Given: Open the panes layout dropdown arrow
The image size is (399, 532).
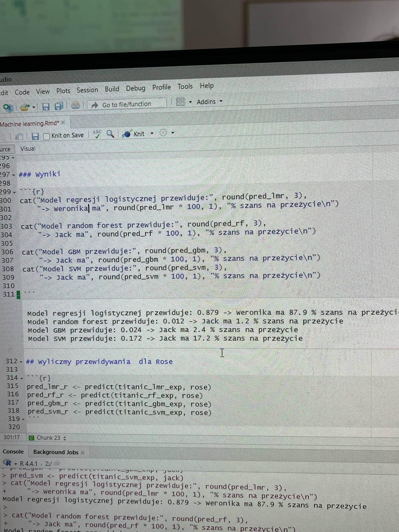Looking at the screenshot, I should 190,102.
